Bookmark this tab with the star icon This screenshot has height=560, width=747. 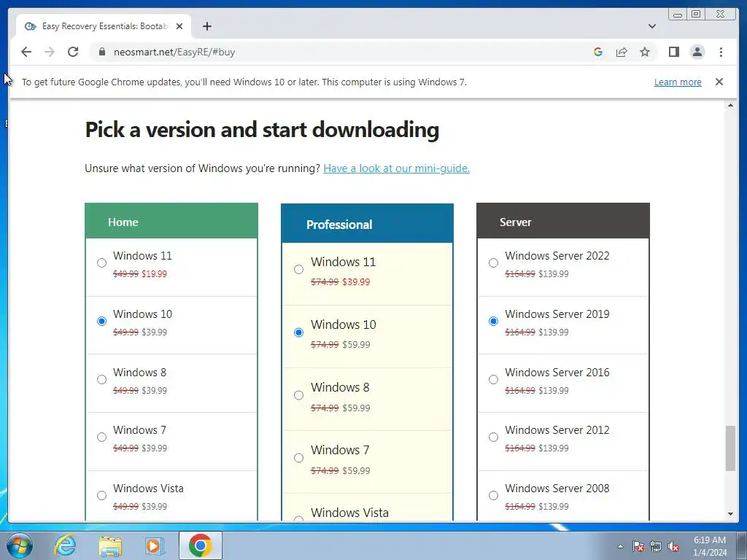coord(645,52)
